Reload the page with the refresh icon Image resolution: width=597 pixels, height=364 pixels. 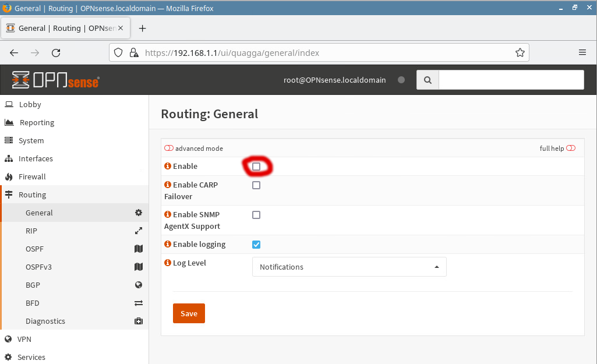coord(56,52)
